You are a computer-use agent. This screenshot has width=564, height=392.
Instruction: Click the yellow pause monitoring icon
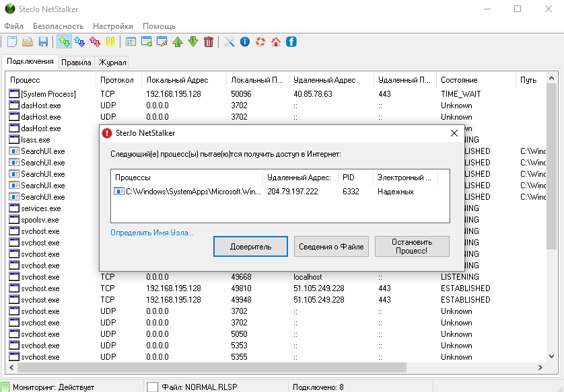click(110, 42)
